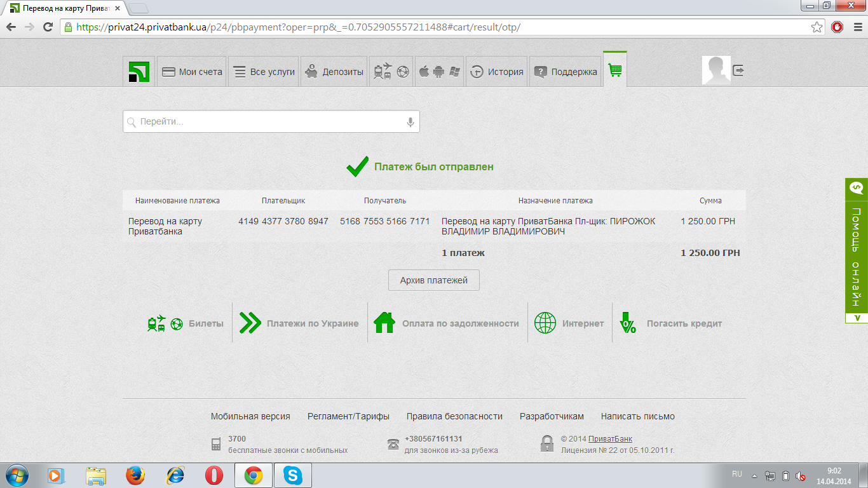
Task: Click the Архив платежей button
Action: pos(434,280)
